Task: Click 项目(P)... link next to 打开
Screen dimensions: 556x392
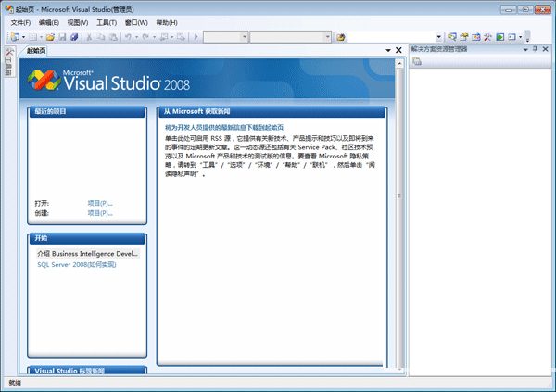Action: point(100,203)
